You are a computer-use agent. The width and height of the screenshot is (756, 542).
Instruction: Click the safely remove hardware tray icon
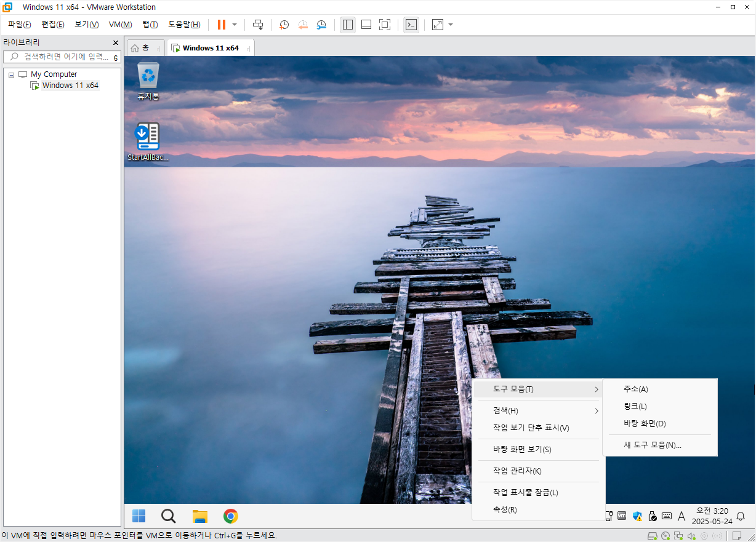[x=653, y=516]
